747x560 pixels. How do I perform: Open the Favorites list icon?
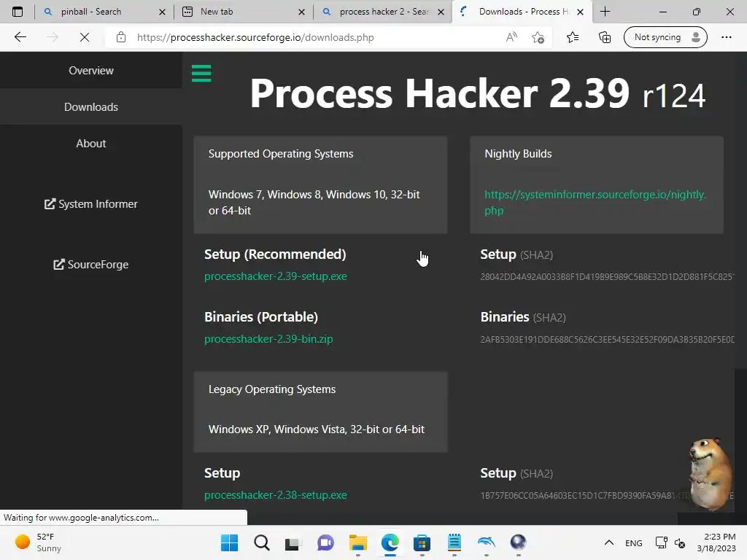(573, 37)
